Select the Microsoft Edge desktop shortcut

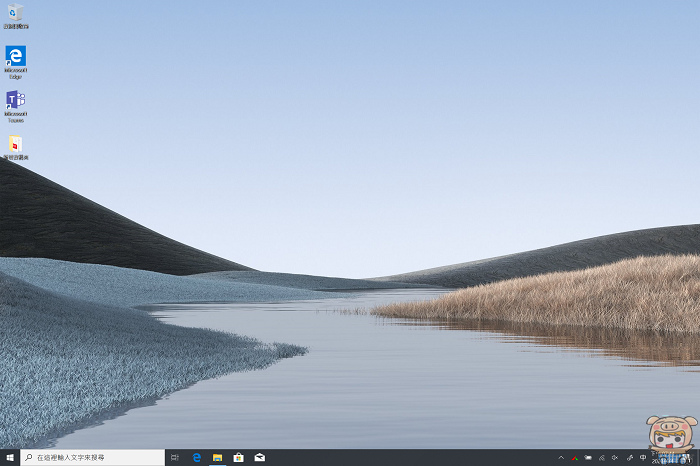click(15, 56)
